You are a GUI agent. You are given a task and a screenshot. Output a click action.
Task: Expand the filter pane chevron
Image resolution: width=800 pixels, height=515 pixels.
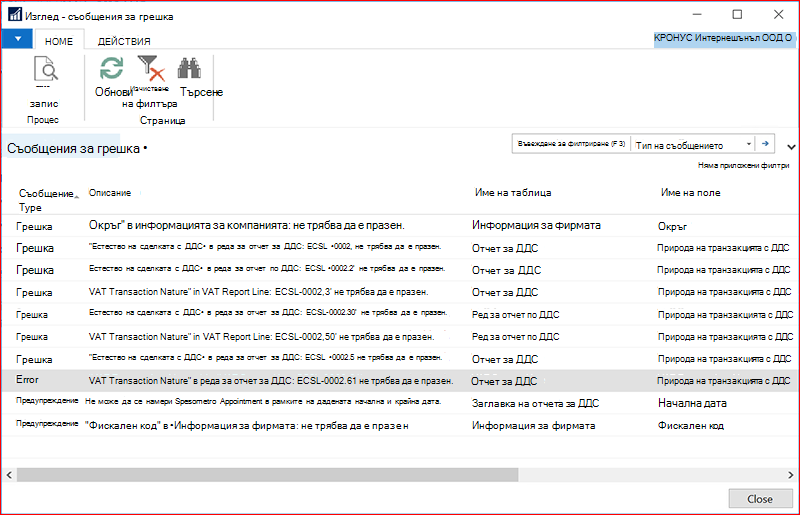[791, 147]
